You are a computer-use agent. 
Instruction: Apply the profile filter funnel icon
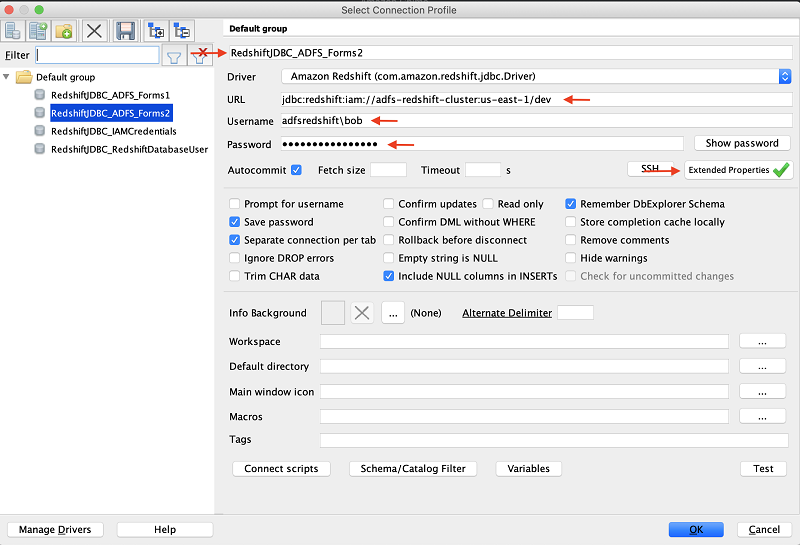click(174, 56)
